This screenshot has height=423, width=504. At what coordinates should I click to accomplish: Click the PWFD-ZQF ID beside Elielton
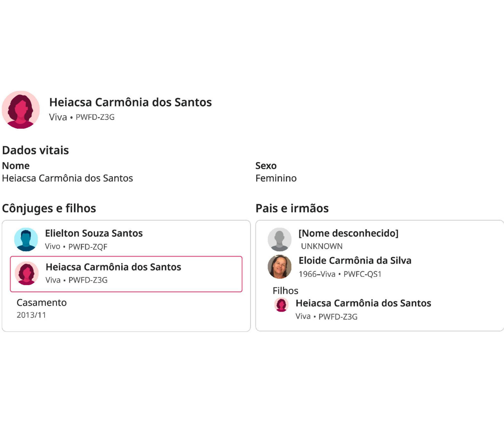pyautogui.click(x=88, y=247)
